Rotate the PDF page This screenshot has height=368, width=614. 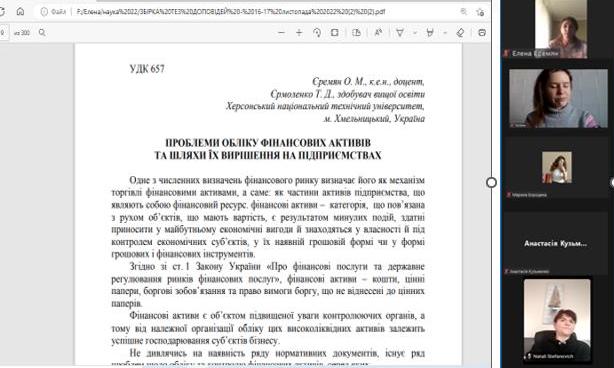pyautogui.click(x=317, y=33)
